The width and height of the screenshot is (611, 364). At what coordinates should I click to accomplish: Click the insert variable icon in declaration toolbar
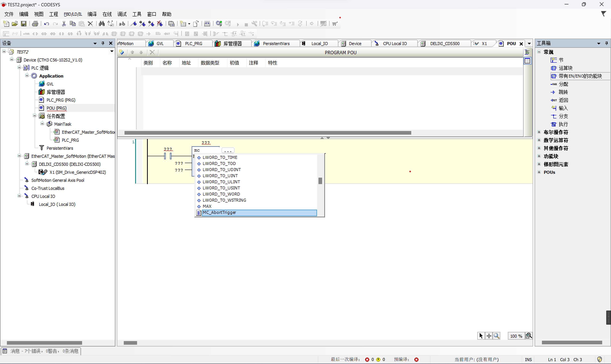(122, 52)
